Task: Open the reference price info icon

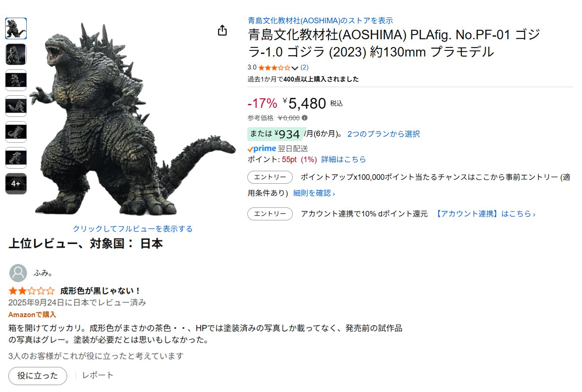Action: 305,118
